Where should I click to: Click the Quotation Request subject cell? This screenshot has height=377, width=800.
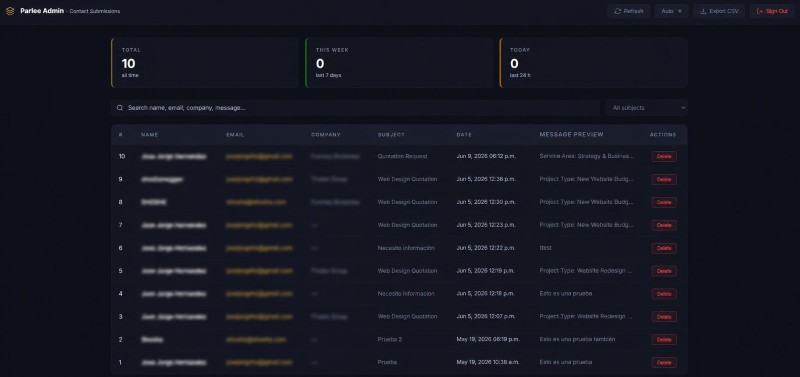click(403, 156)
